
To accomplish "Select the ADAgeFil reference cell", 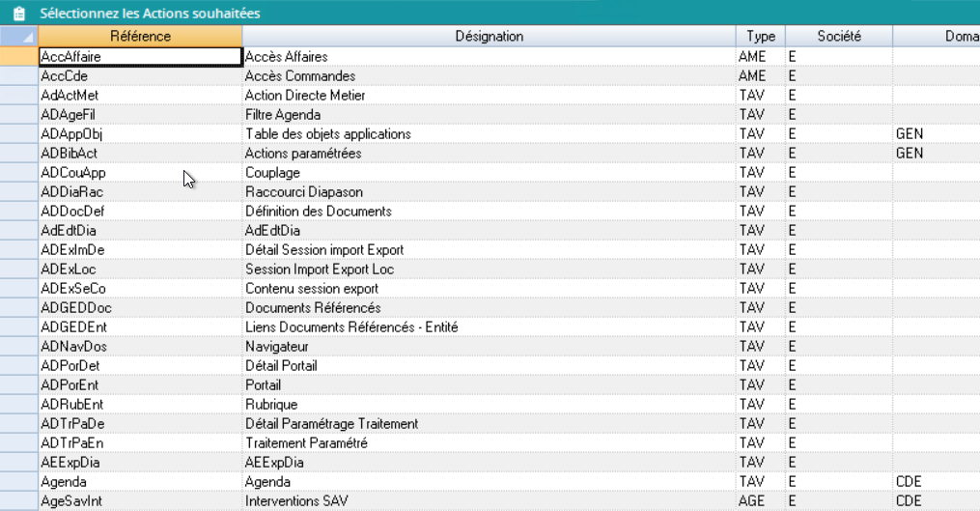I will tap(140, 115).
